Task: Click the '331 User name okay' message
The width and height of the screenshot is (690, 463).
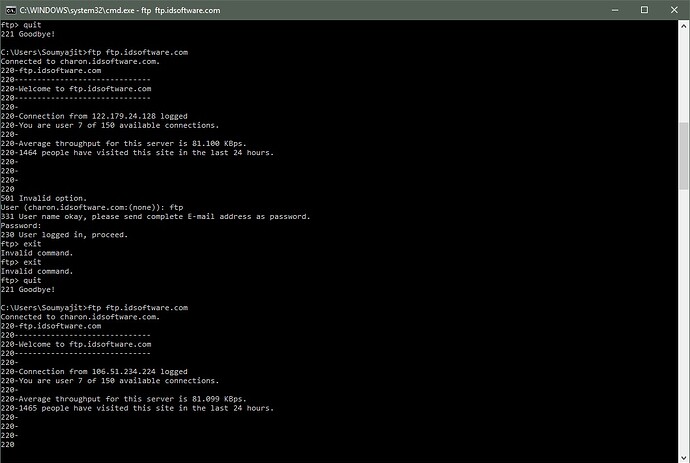Action: pos(155,216)
